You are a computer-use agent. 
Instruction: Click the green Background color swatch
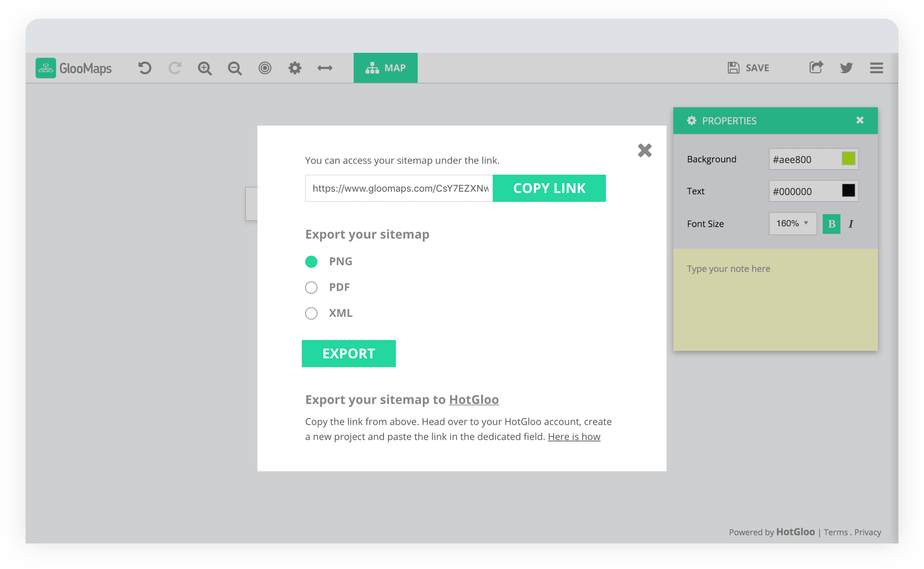pyautogui.click(x=848, y=159)
